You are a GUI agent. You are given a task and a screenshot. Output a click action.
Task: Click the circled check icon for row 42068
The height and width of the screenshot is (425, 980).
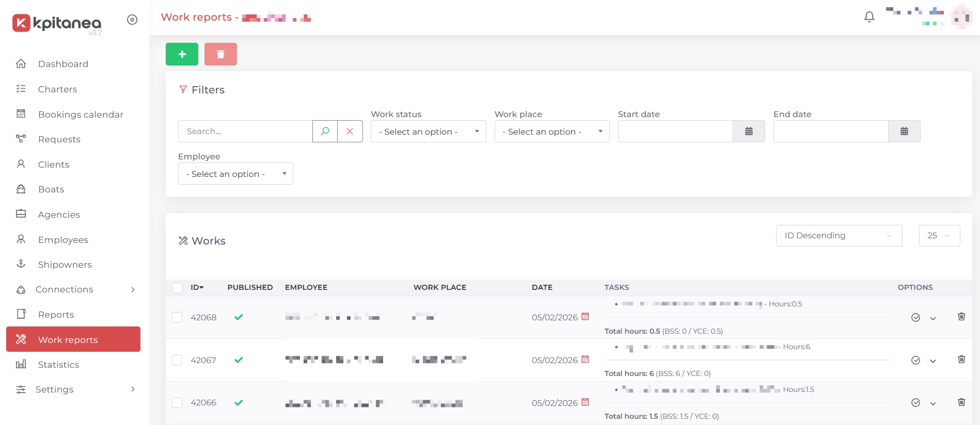point(915,318)
